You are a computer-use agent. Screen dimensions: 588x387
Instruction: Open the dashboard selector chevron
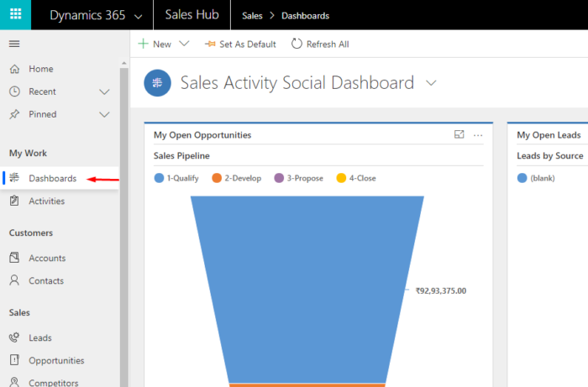point(432,83)
